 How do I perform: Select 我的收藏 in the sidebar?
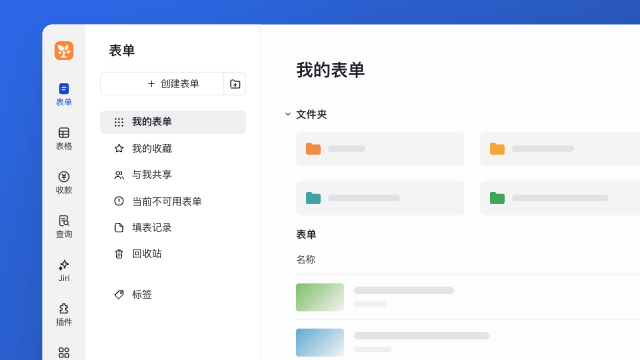coord(173,149)
